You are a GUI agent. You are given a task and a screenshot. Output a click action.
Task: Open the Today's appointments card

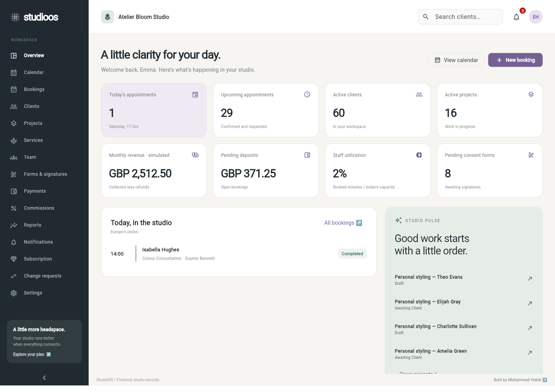154,110
